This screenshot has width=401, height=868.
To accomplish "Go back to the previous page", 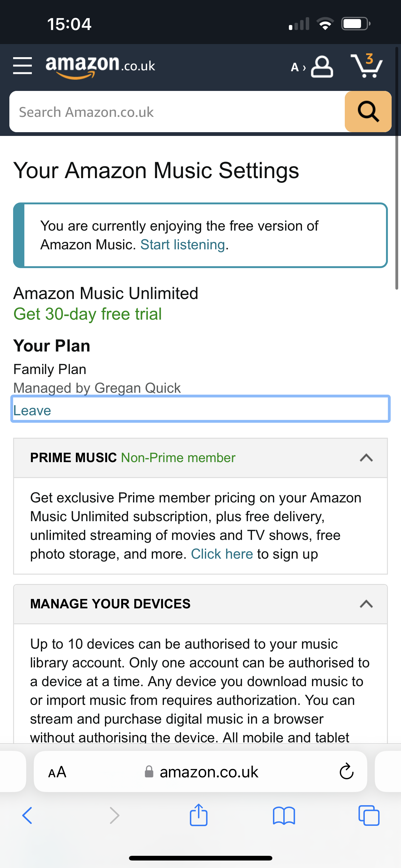I will (27, 816).
